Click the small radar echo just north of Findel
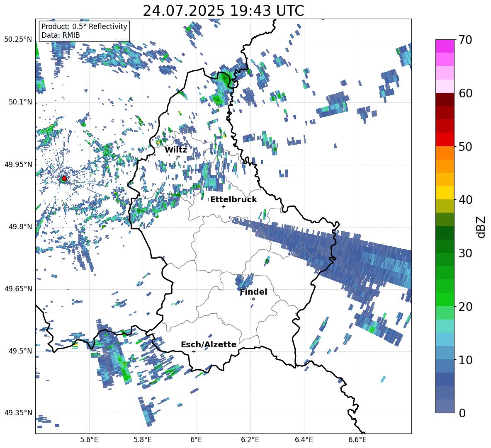Screen dimensions: 491x448 pyautogui.click(x=245, y=281)
